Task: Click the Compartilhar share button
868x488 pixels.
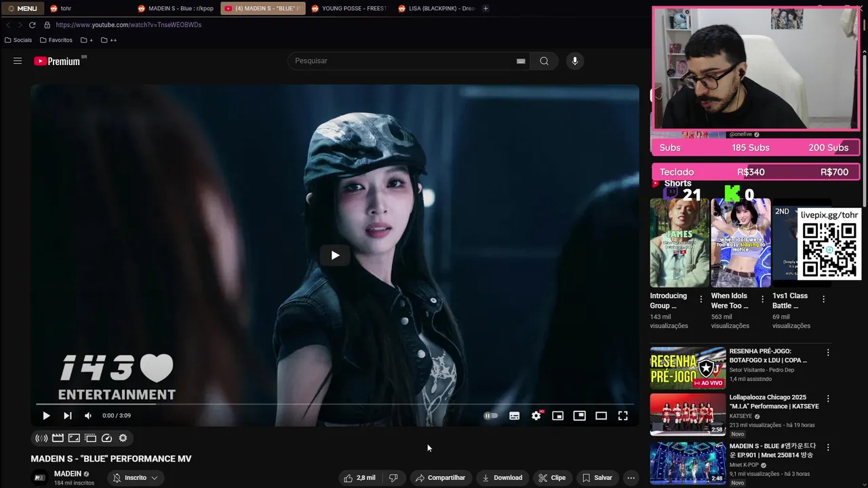Action: click(x=440, y=478)
